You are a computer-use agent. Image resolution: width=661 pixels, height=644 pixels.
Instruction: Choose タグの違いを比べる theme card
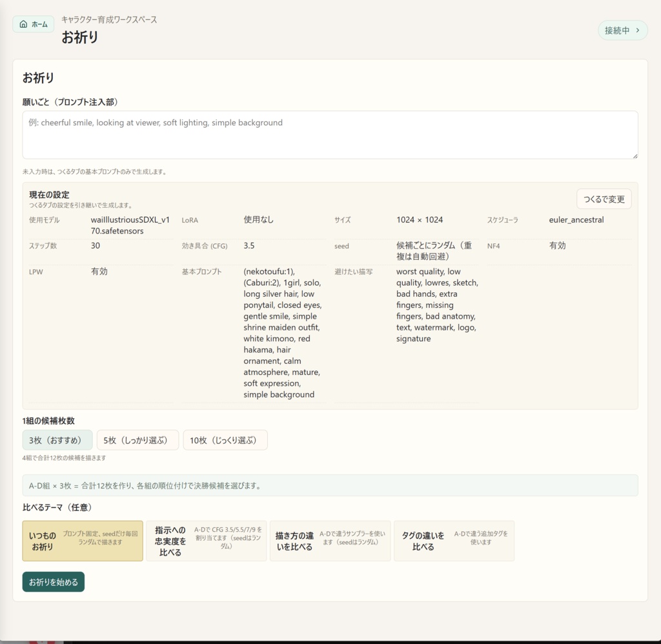coord(454,541)
